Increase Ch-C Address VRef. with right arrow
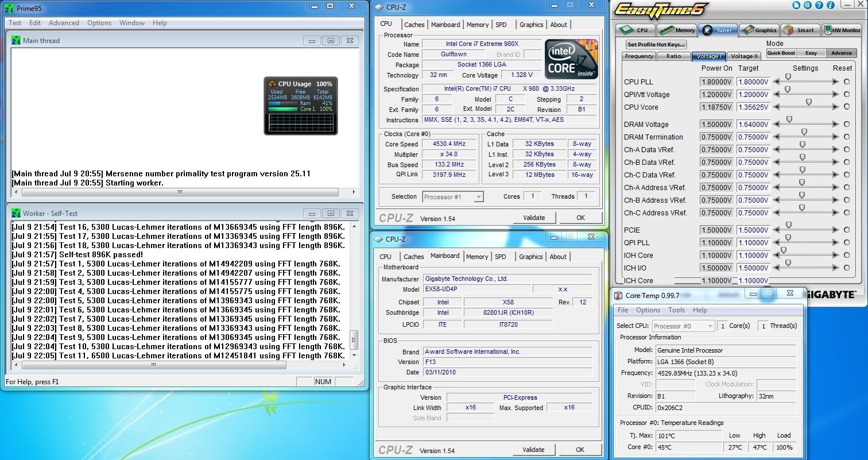Image resolution: width=868 pixels, height=460 pixels. 836,212
